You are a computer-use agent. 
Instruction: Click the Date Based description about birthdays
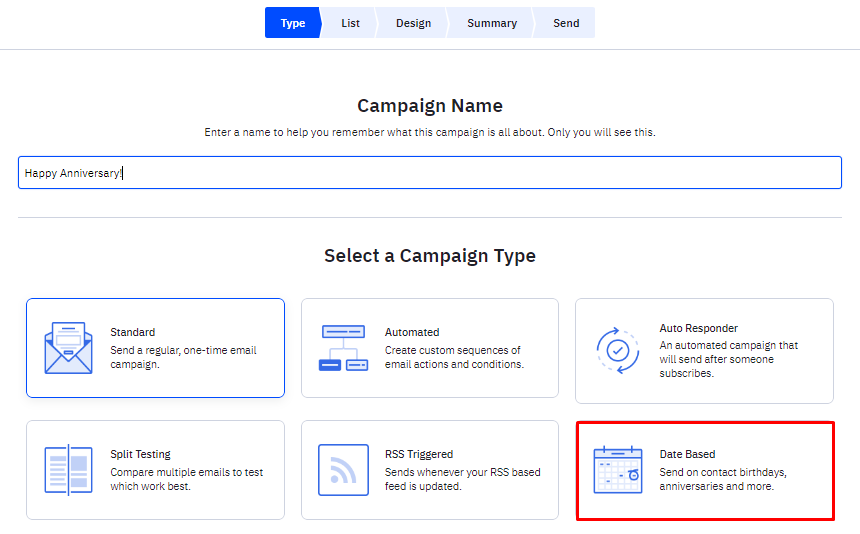coord(723,479)
